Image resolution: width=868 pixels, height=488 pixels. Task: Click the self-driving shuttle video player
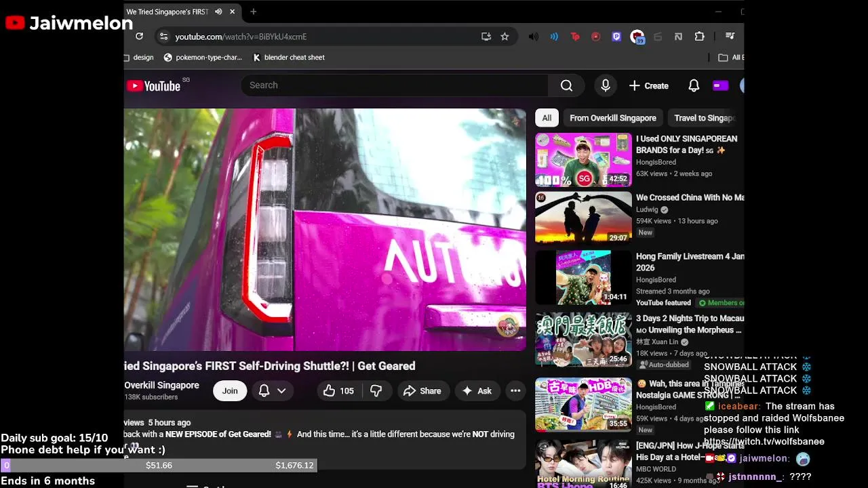[325, 230]
